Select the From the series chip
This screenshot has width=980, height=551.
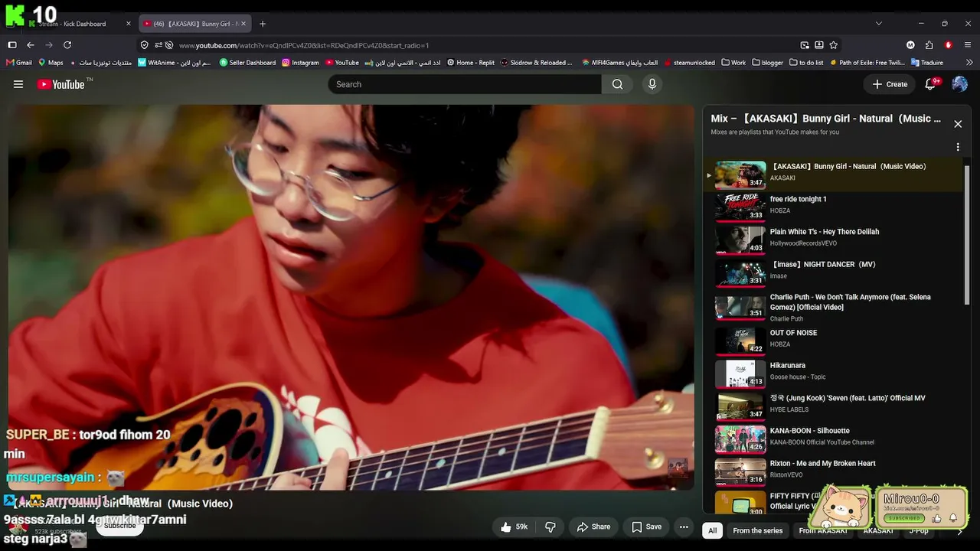coord(758,530)
